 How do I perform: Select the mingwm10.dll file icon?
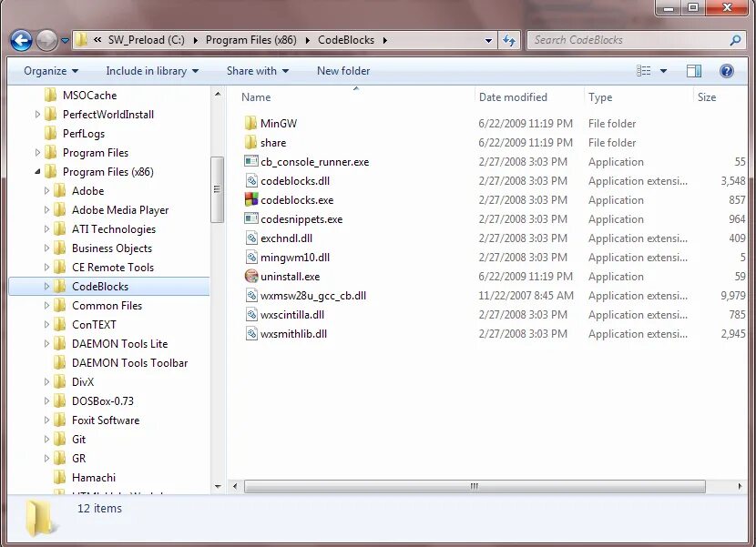pyautogui.click(x=251, y=257)
